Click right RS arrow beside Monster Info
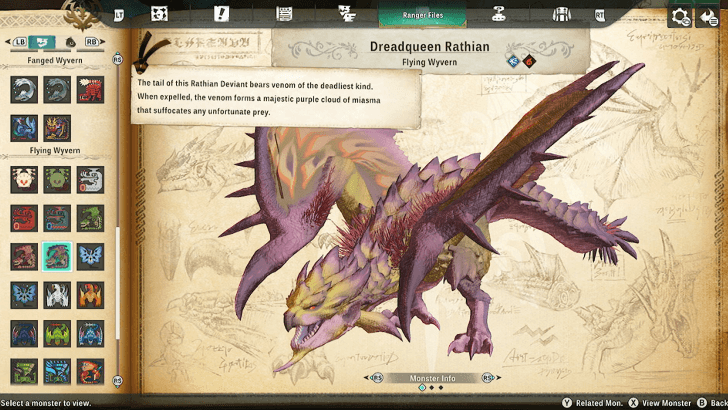 tap(491, 378)
